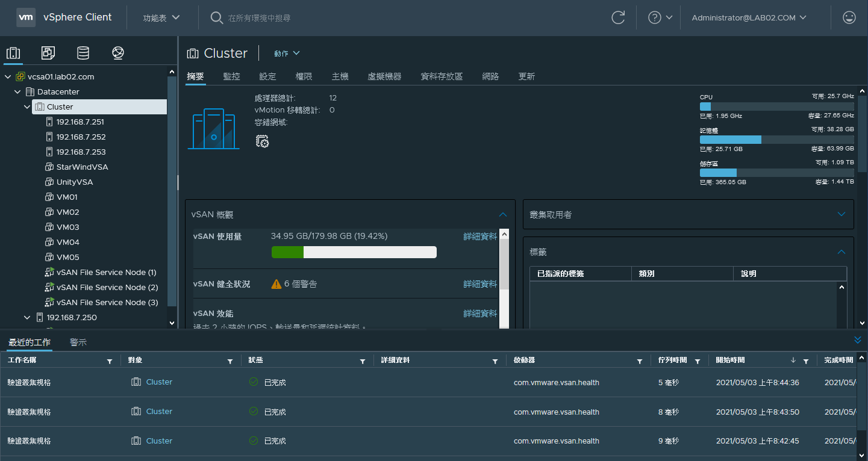This screenshot has height=461, width=868.
Task: Collapse the Datacenter tree node
Action: click(18, 91)
